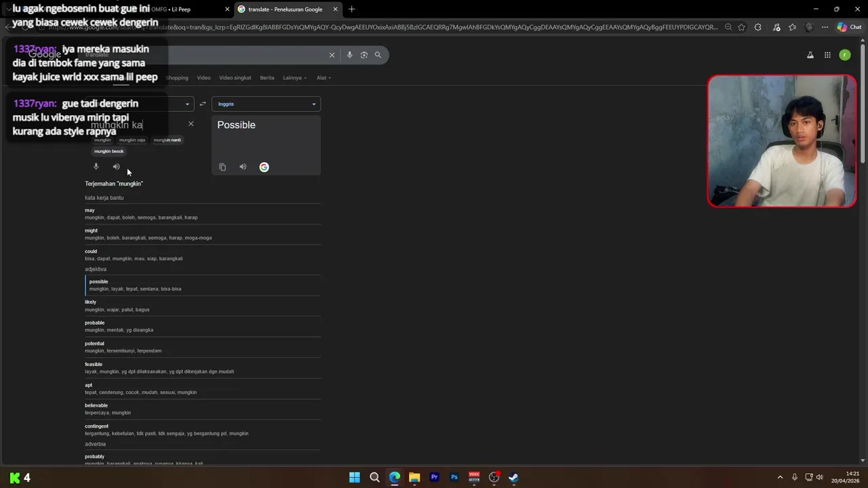This screenshot has height=488, width=868.
Task: Listen to source text with speaker icon
Action: 116,167
